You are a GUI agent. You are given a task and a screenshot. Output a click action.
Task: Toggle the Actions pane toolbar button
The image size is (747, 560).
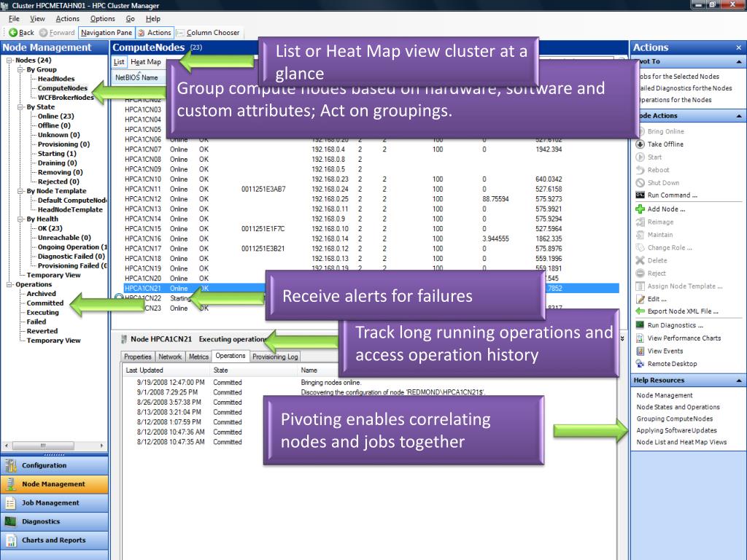click(155, 32)
